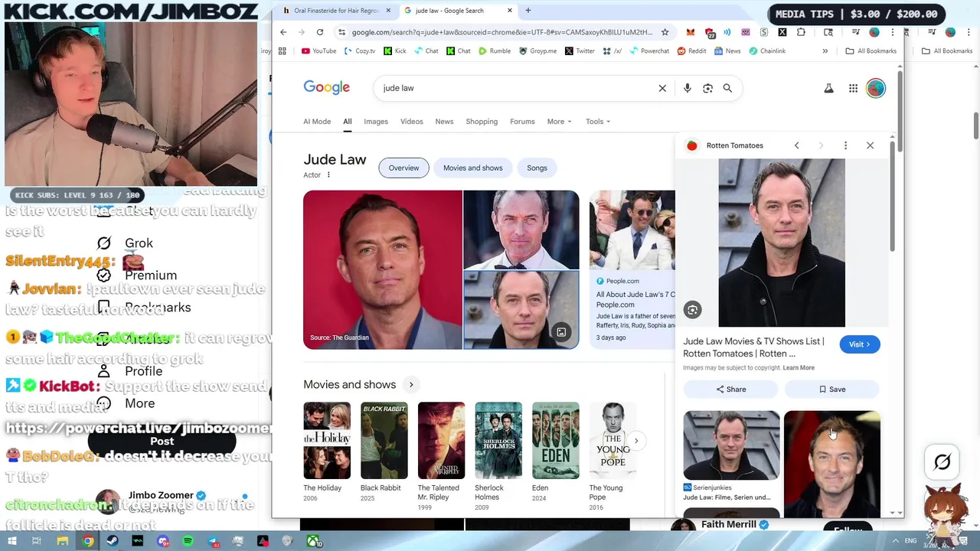Open The Holiday movie result
980x551 pixels.
point(326,452)
